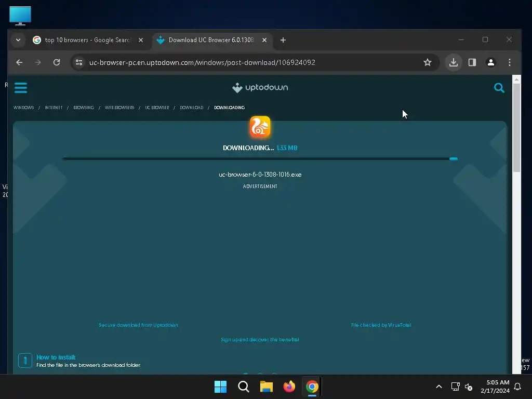Click the page vertical scrollbar thumb
This screenshot has width=532, height=399.
[516, 127]
